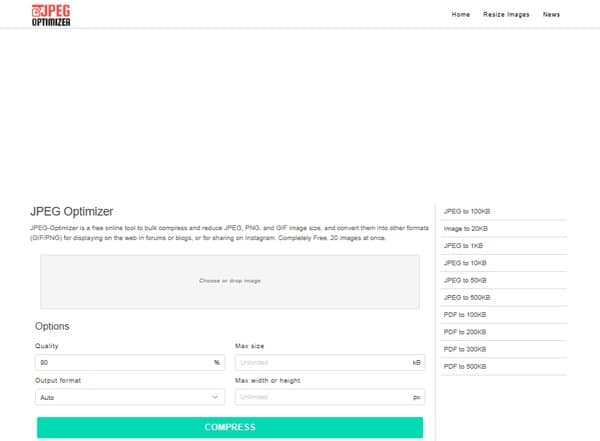Open the JPEG to 1KB link
This screenshot has height=441, width=600.
tap(463, 246)
